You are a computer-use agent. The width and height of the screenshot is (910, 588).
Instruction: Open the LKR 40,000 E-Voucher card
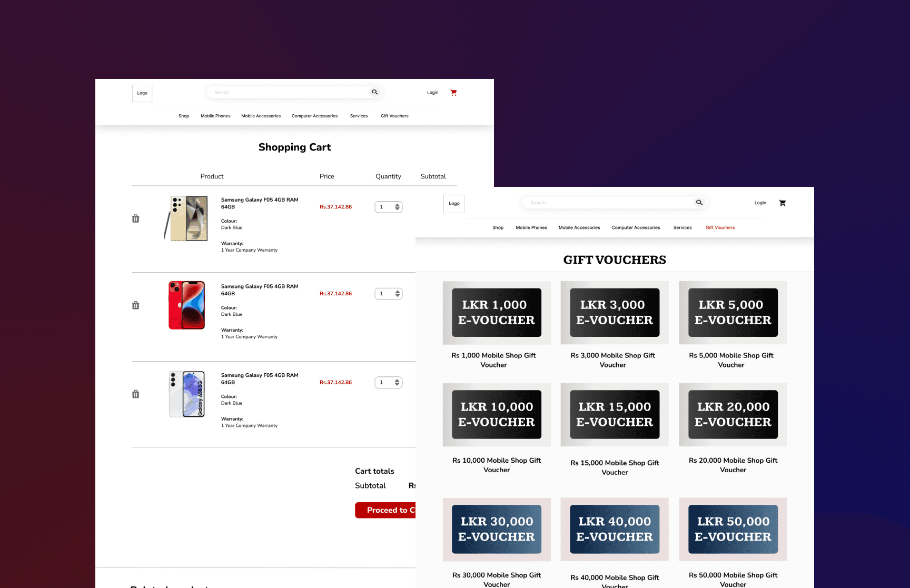[x=615, y=530]
